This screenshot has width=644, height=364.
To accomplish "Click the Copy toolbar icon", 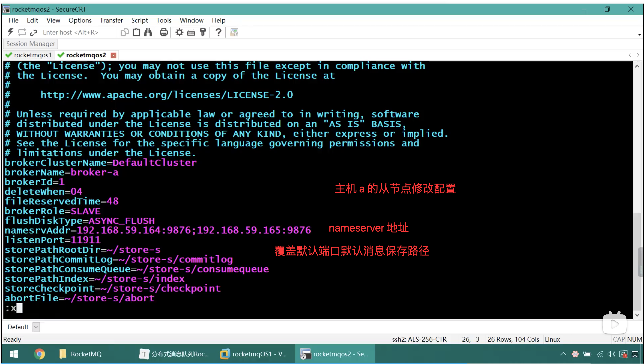I will coord(124,32).
